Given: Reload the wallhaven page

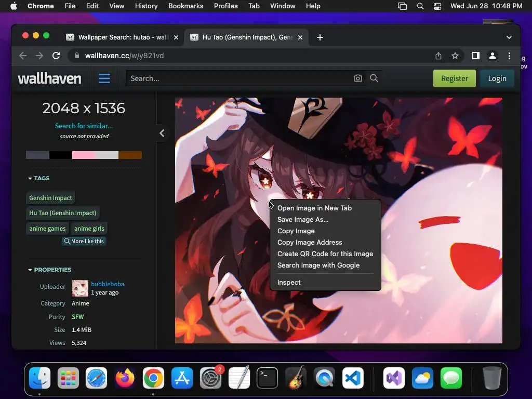Looking at the screenshot, I should (x=56, y=56).
